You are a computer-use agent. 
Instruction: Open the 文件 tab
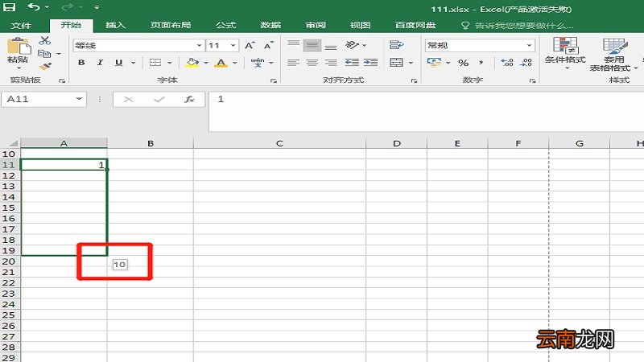tap(21, 26)
